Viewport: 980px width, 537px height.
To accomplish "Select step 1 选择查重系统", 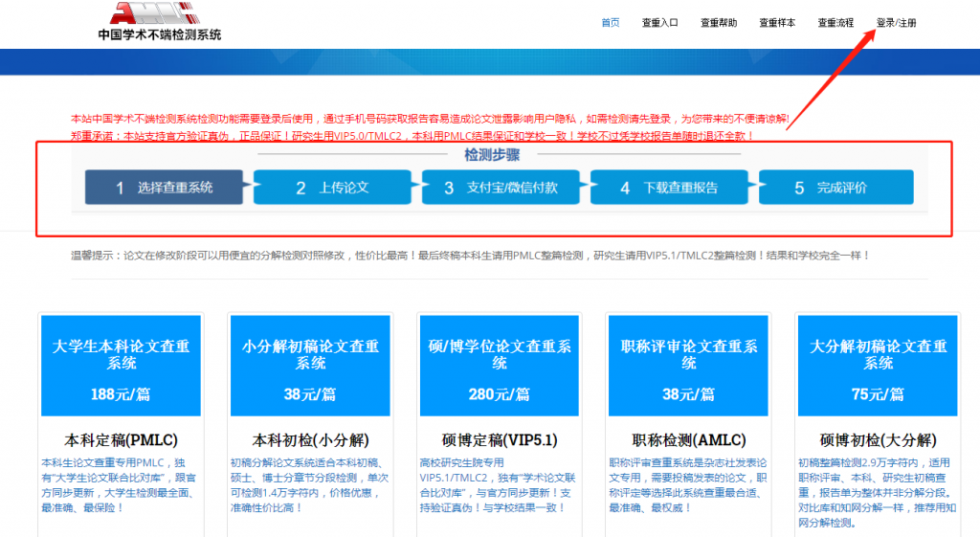I will (164, 187).
